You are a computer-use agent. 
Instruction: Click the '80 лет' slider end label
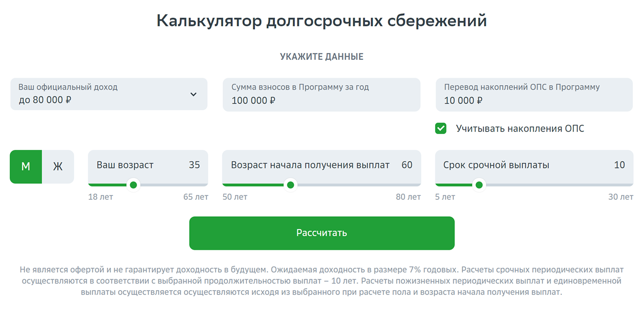(x=408, y=197)
